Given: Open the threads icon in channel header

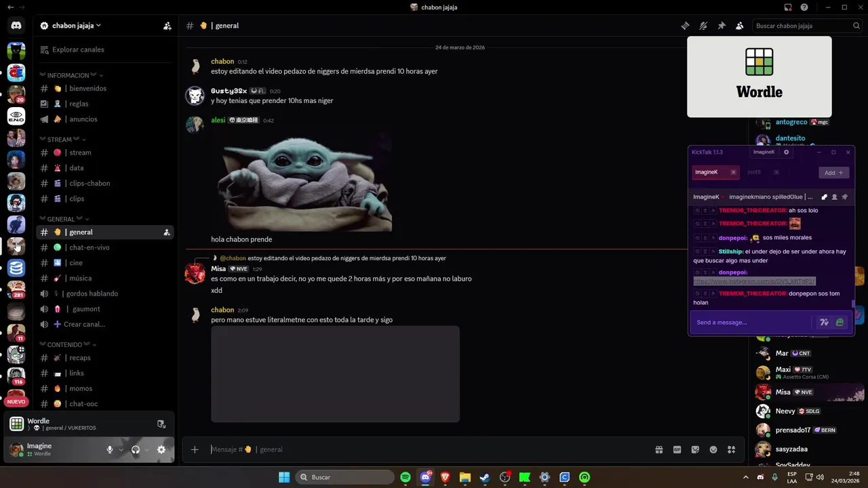Looking at the screenshot, I should [x=685, y=26].
